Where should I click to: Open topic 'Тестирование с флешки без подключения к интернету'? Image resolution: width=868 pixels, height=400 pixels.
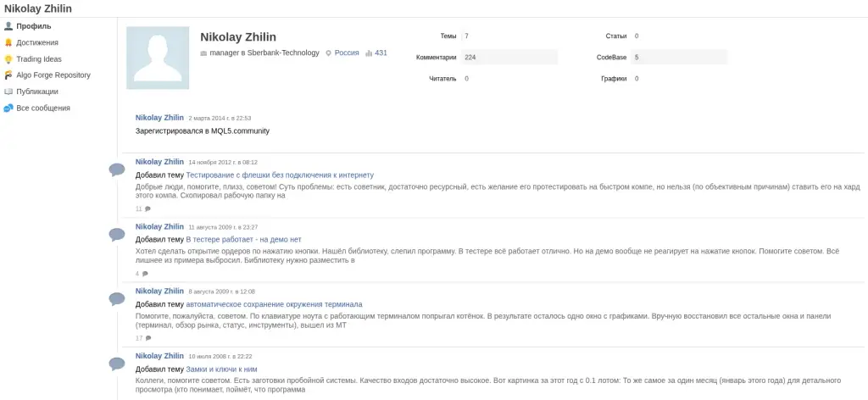pos(280,175)
